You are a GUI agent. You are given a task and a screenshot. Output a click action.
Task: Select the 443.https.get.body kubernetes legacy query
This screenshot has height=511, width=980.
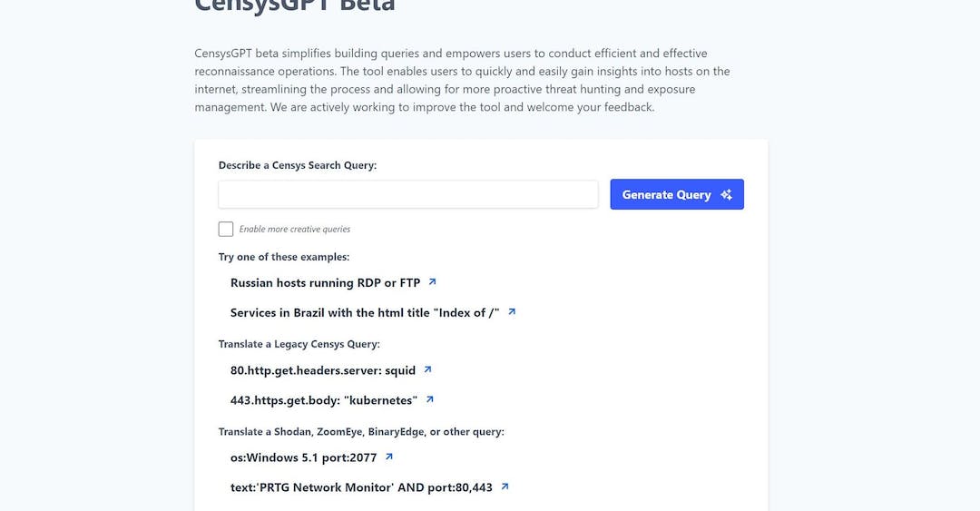324,400
